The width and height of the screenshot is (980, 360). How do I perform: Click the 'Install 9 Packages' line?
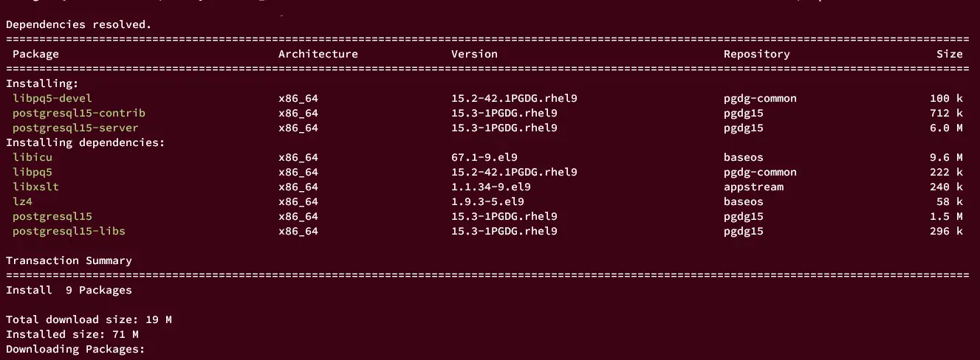(69, 290)
